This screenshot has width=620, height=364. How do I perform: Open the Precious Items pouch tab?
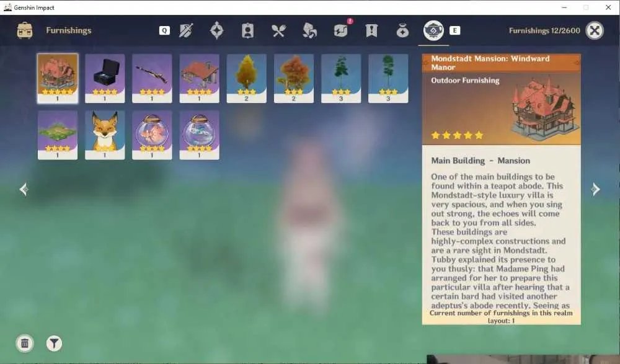pyautogui.click(x=402, y=30)
